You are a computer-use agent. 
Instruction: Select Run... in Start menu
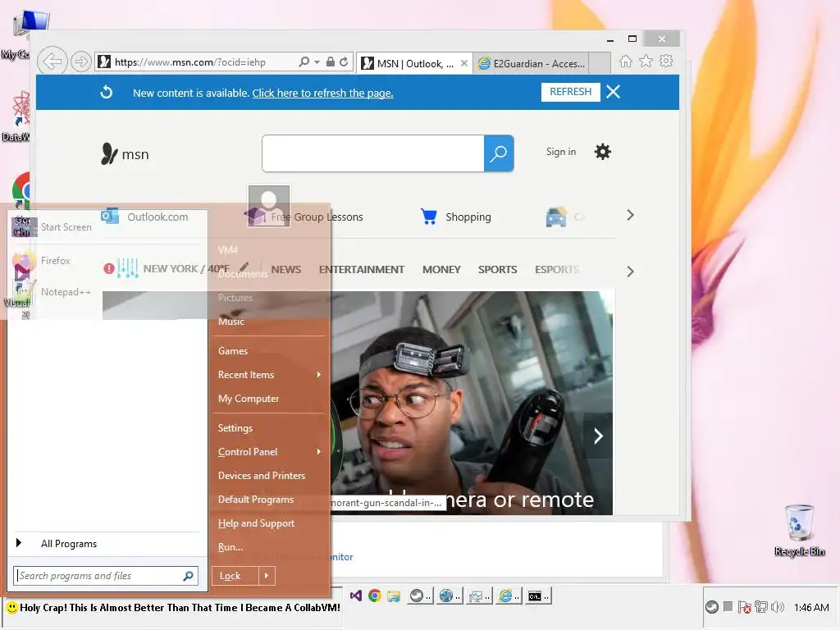click(x=230, y=547)
